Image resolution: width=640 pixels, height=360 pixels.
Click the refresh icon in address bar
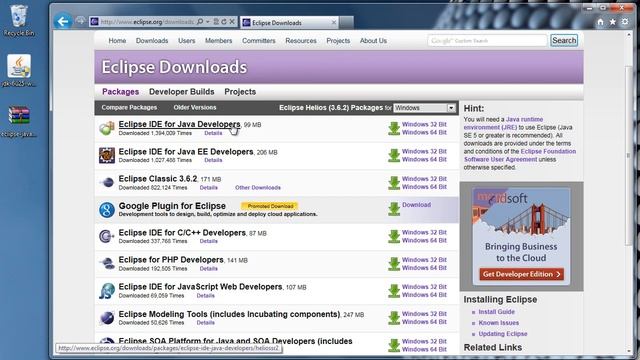coord(224,22)
